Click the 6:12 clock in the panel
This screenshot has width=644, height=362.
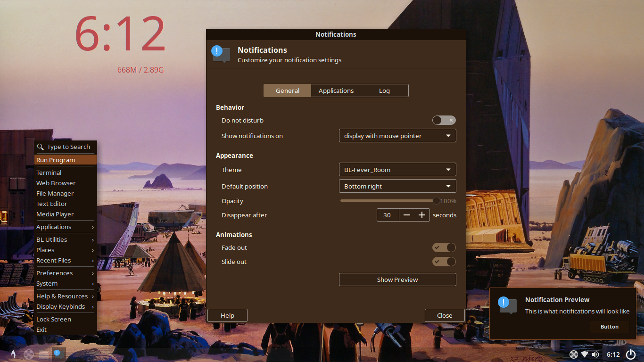[613, 354]
